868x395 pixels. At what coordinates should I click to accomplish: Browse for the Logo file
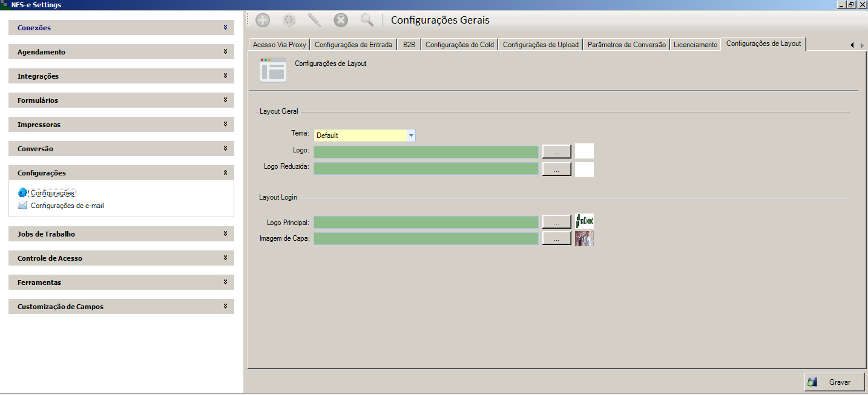556,151
